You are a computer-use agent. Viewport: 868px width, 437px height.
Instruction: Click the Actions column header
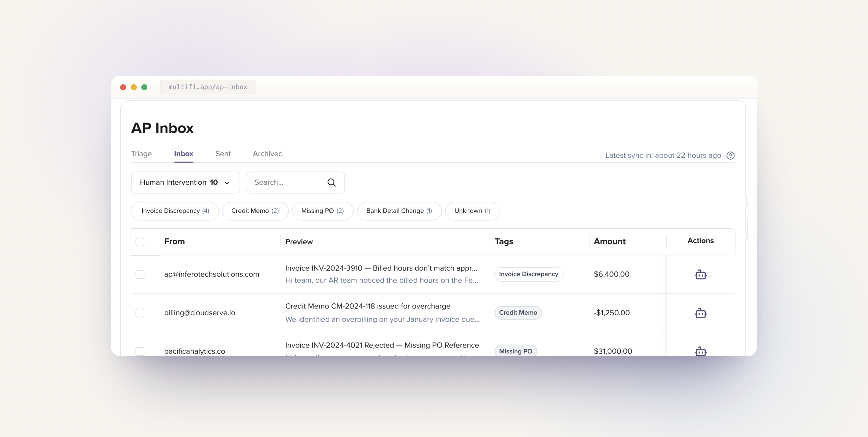coord(700,241)
